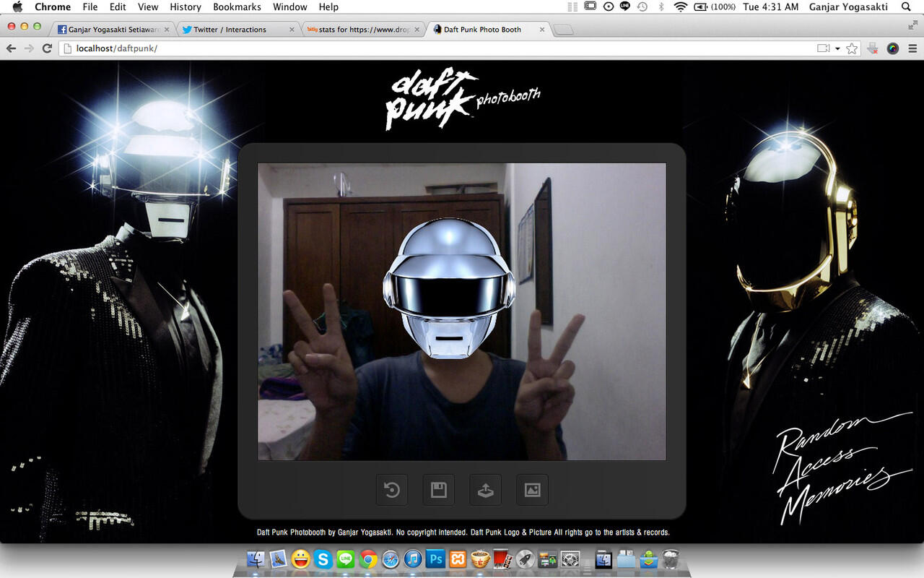Close the Daft Punk Photo Booth tab
Screen dimensions: 924x578
click(542, 30)
